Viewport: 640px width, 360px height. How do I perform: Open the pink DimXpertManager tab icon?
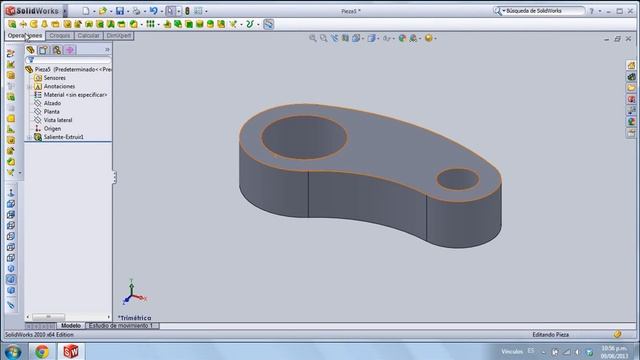[x=69, y=50]
